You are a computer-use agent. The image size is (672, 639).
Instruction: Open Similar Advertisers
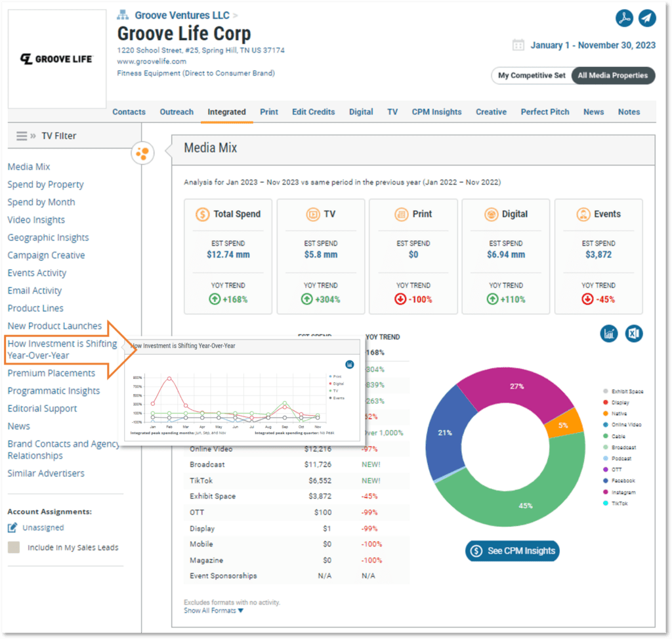[x=46, y=474]
